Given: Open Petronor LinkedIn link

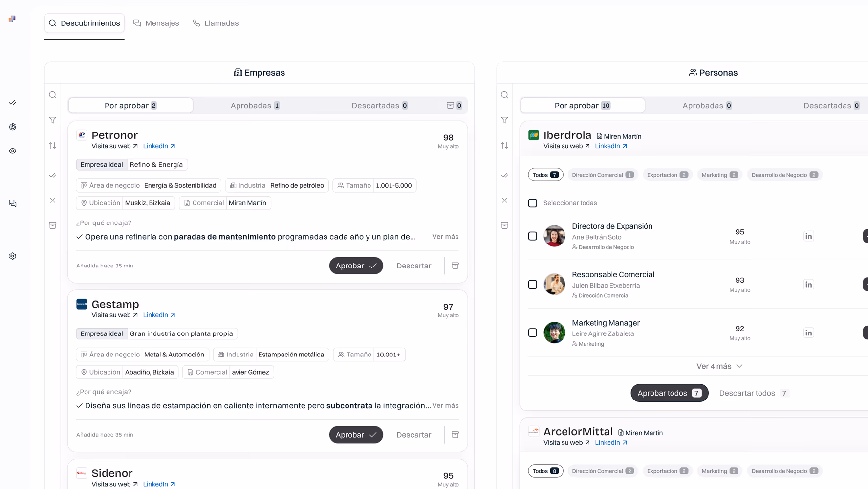Looking at the screenshot, I should [x=159, y=146].
